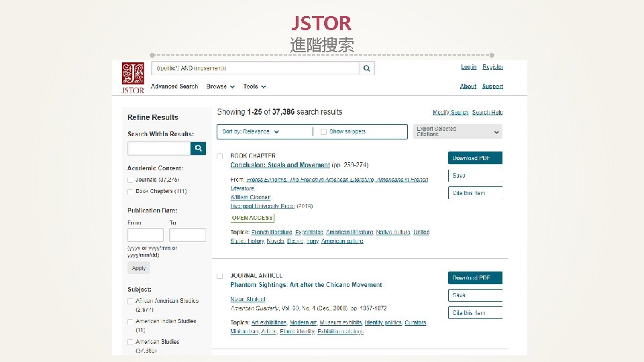Viewport: 644px width, 362px height.
Task: Click the Novels topic link
Action: click(x=275, y=241)
